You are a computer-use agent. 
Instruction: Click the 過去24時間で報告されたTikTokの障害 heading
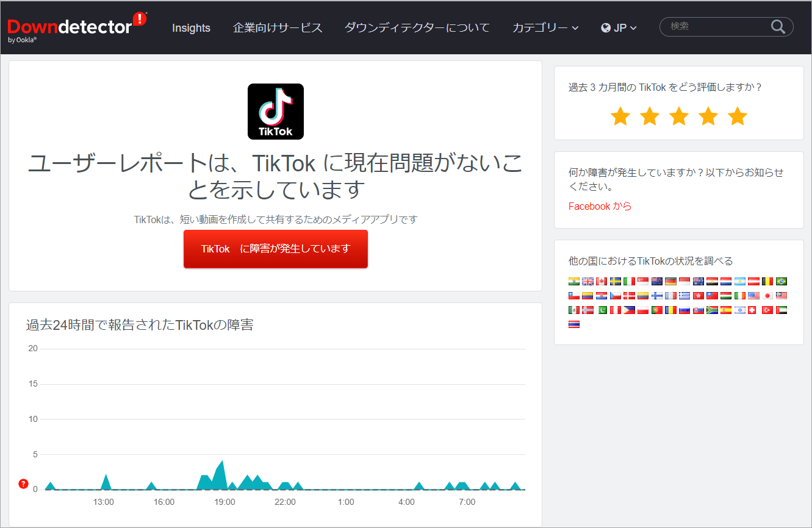(x=140, y=325)
